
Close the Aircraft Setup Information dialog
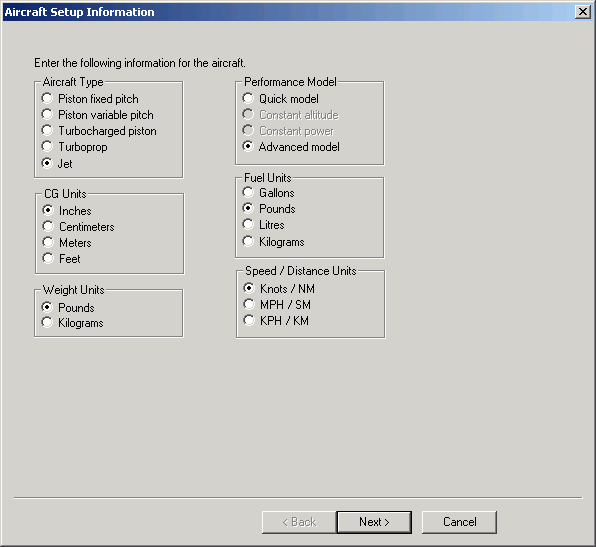(x=582, y=12)
